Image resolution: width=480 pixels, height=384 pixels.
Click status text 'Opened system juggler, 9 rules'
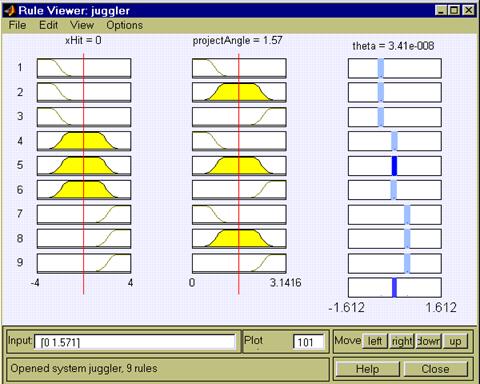[x=84, y=368]
